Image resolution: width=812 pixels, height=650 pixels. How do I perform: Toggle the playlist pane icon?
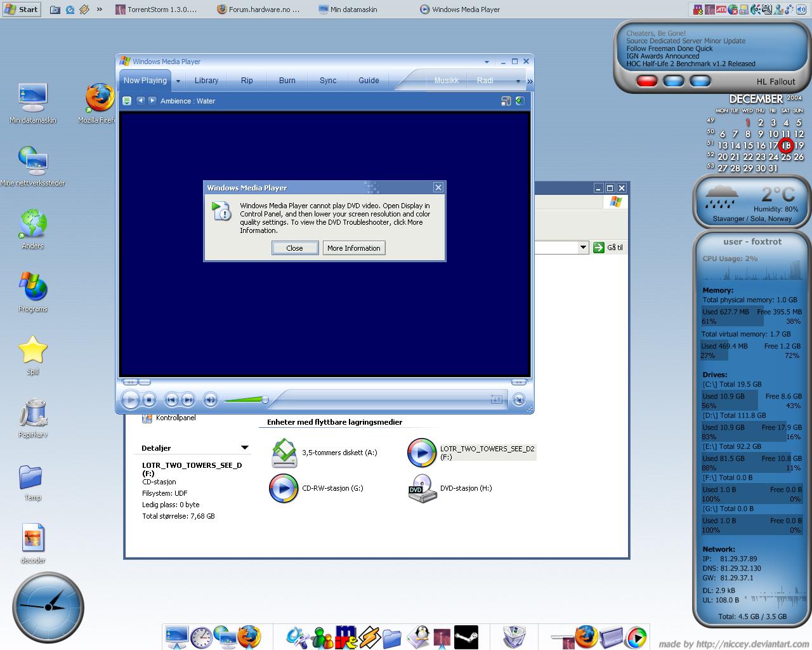[x=520, y=101]
